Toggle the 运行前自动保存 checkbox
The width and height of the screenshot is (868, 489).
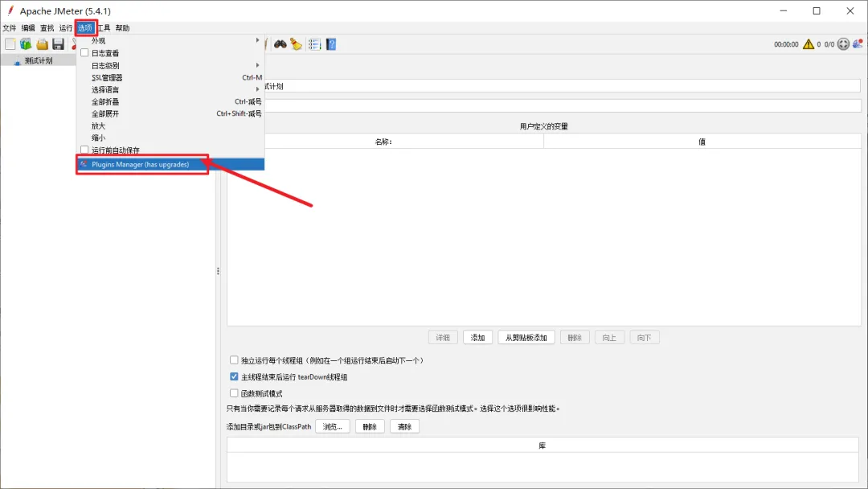point(84,150)
